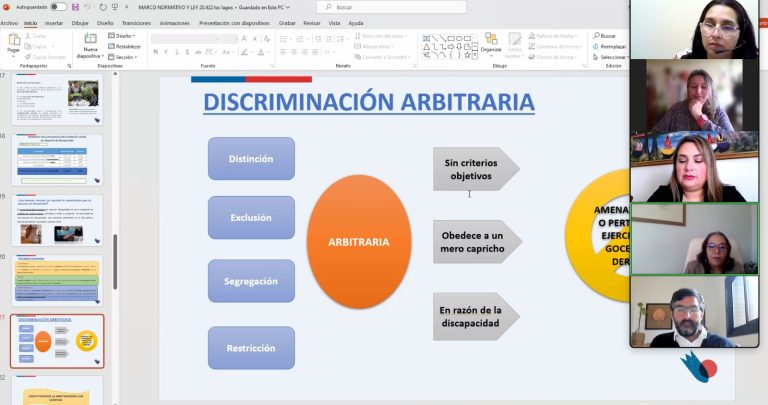This screenshot has height=405, width=768.
Task: Select Obedece a un mero capricho arrow
Action: pos(477,242)
